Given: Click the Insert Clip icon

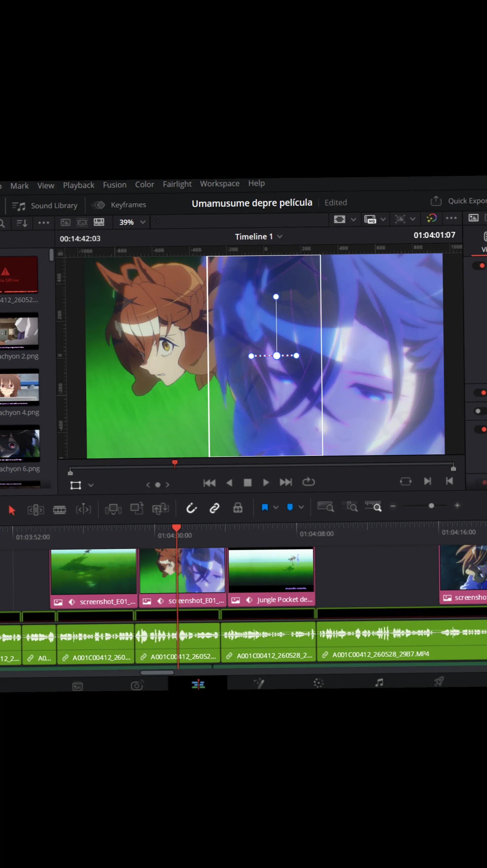Looking at the screenshot, I should [x=113, y=509].
